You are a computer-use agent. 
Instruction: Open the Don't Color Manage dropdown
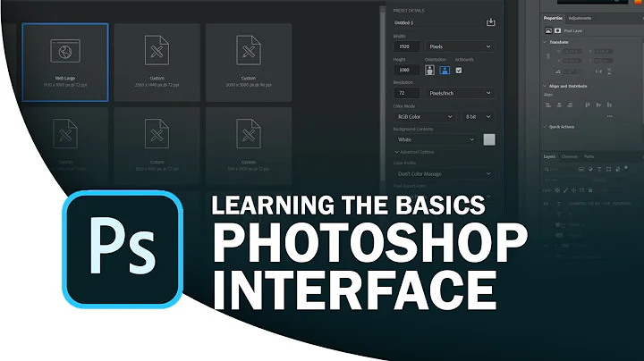point(444,174)
